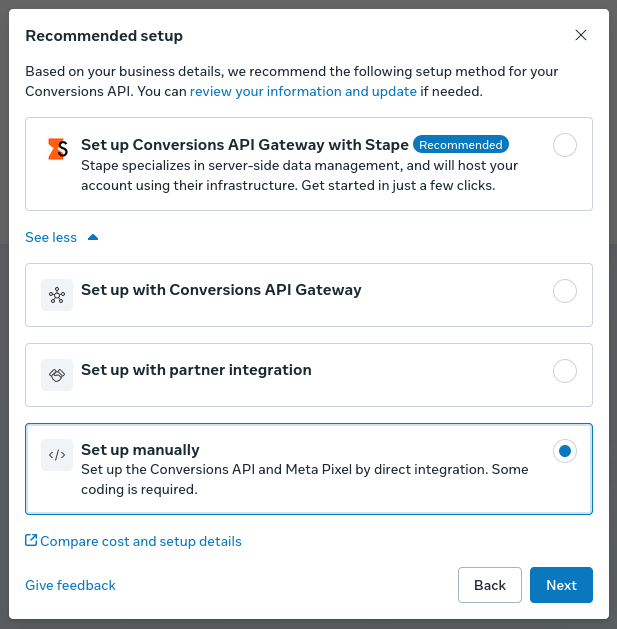Click the selected Set up manually radio button
617x629 pixels.
tap(564, 451)
